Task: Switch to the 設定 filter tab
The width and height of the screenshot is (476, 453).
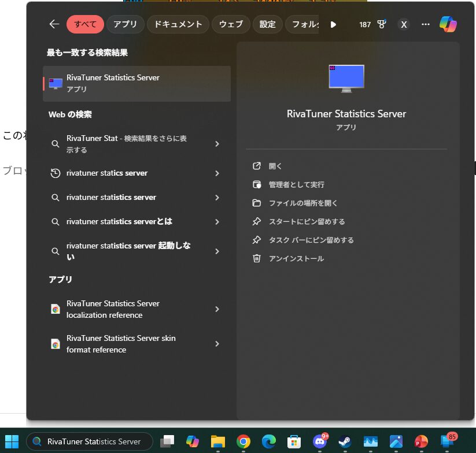Action: coord(267,24)
